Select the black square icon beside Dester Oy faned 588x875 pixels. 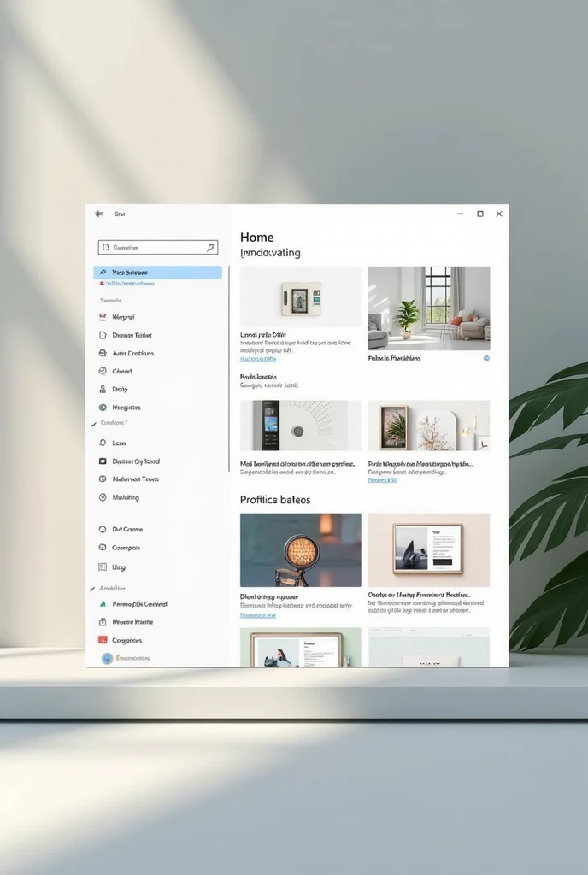[x=103, y=461]
